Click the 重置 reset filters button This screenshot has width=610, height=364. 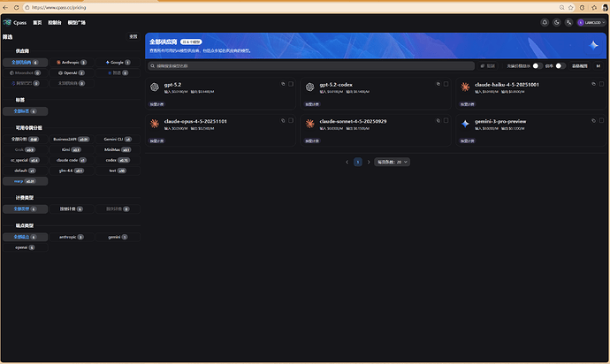pos(133,36)
